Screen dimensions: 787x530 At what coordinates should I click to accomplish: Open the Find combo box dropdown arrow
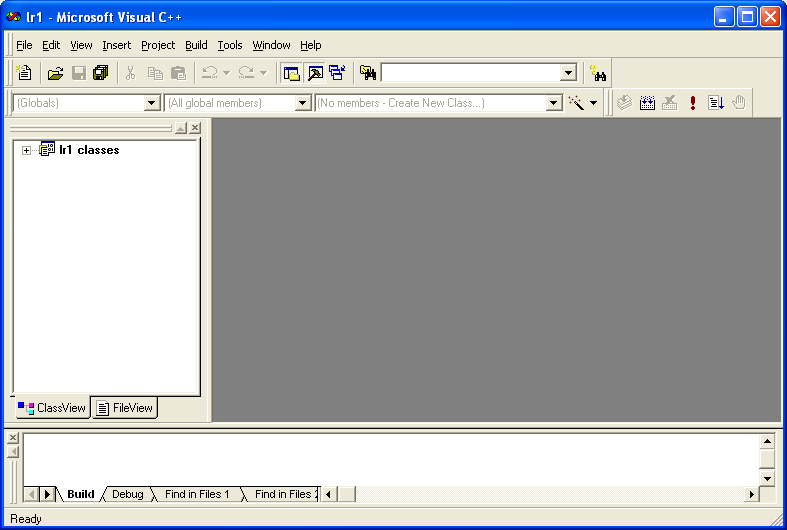[x=568, y=73]
